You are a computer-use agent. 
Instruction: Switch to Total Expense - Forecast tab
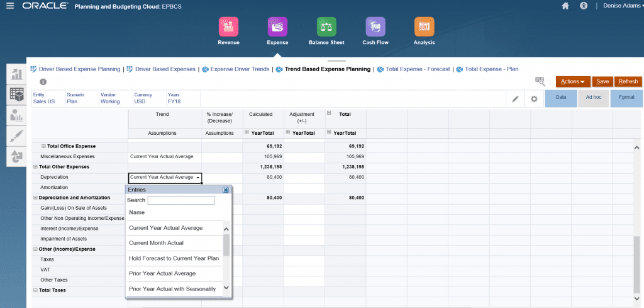point(417,69)
